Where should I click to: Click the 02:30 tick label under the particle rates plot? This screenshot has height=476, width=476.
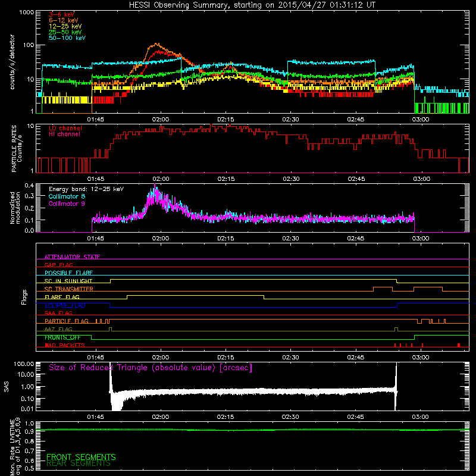pyautogui.click(x=291, y=179)
